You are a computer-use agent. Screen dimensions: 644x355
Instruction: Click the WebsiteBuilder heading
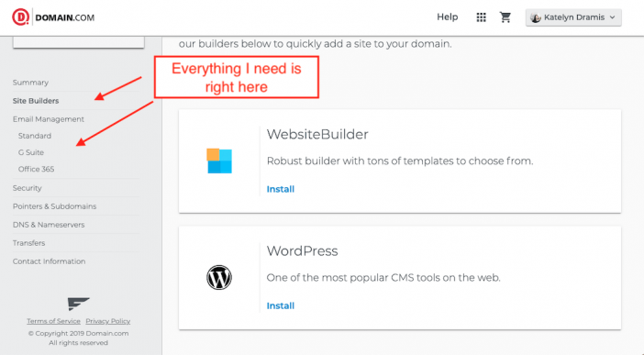317,134
